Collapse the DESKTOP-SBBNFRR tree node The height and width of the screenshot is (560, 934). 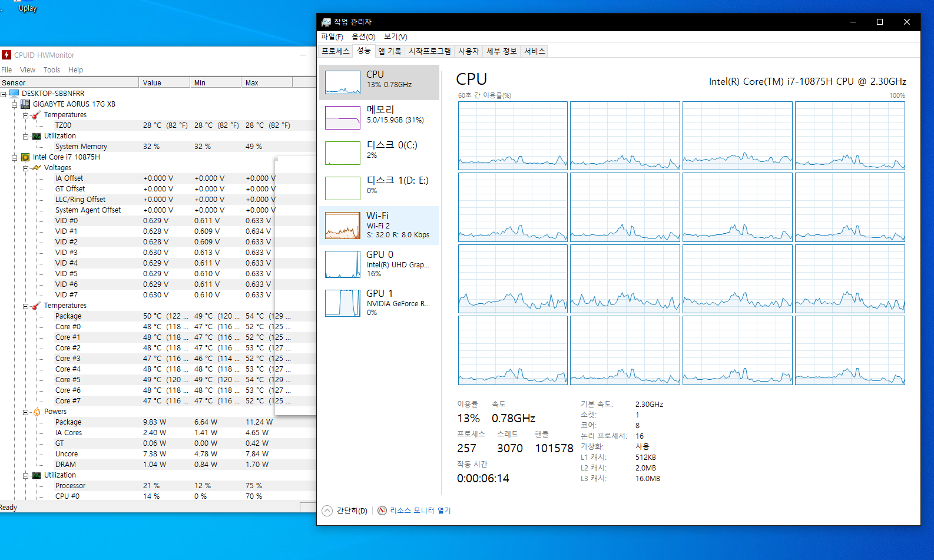(4, 94)
